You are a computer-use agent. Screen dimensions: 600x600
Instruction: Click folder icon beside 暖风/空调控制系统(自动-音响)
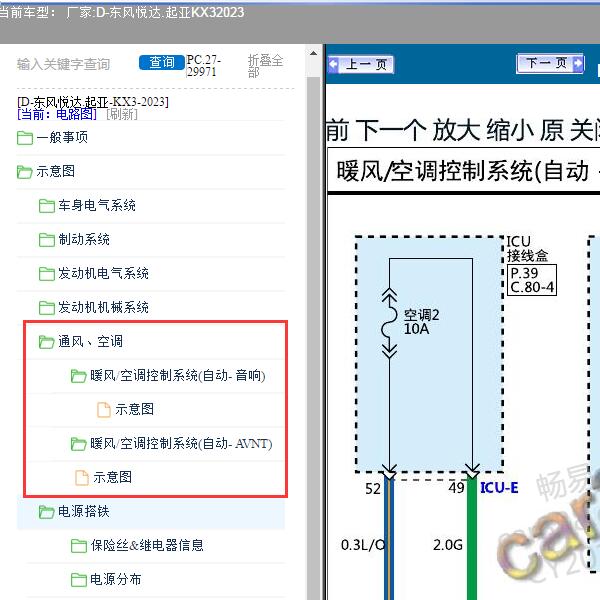pos(78,376)
